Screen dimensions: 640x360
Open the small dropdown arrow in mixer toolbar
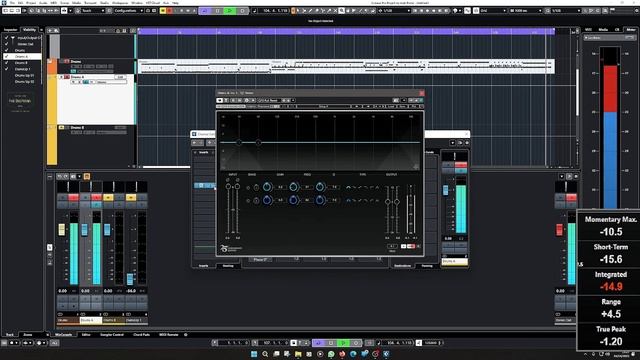pyautogui.click(x=79, y=176)
